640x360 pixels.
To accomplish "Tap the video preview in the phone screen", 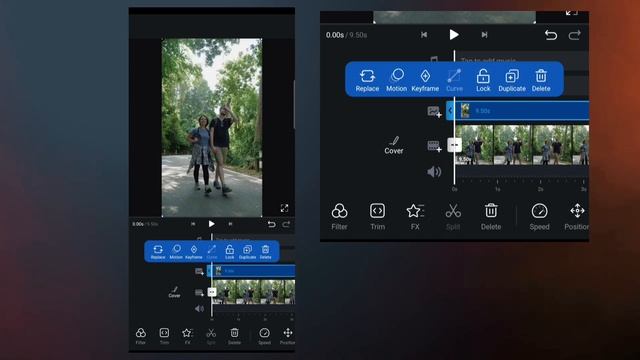I will [211, 127].
